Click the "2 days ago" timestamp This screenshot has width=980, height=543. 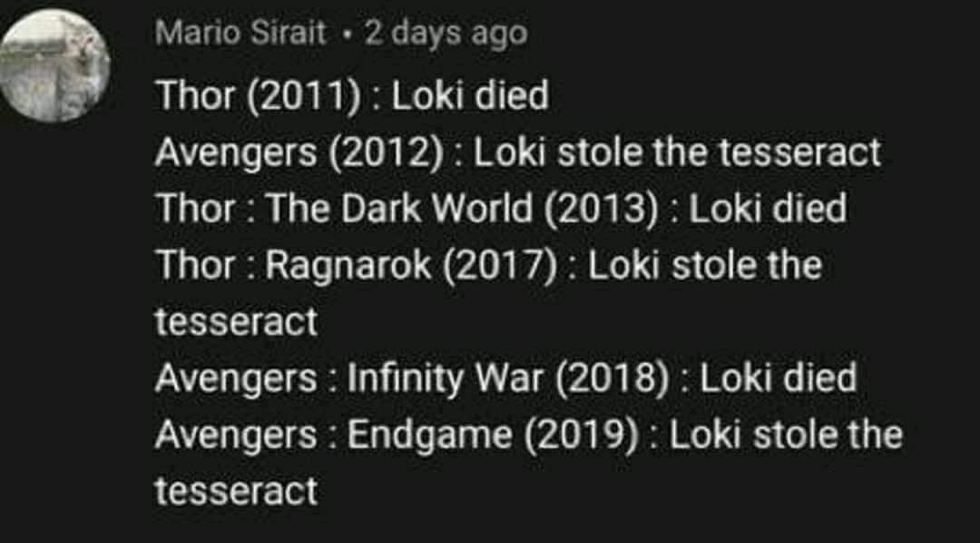pos(445,34)
